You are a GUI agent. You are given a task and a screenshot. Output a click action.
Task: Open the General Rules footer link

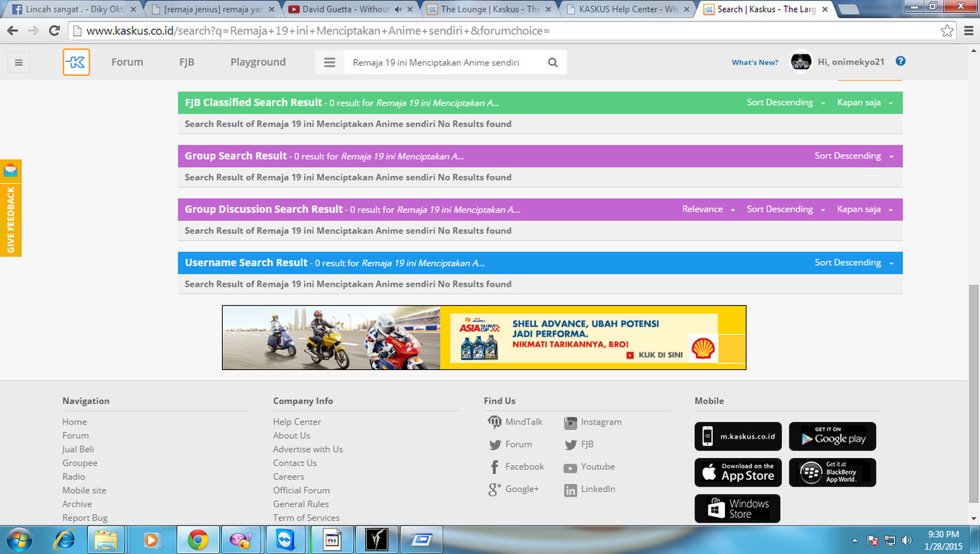coord(301,504)
